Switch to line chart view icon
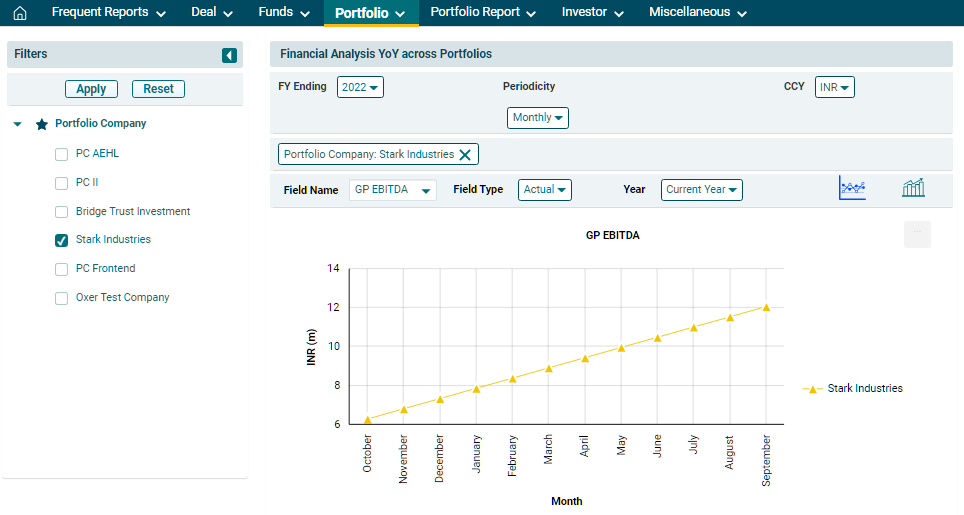The width and height of the screenshot is (964, 515). pyautogui.click(x=852, y=188)
